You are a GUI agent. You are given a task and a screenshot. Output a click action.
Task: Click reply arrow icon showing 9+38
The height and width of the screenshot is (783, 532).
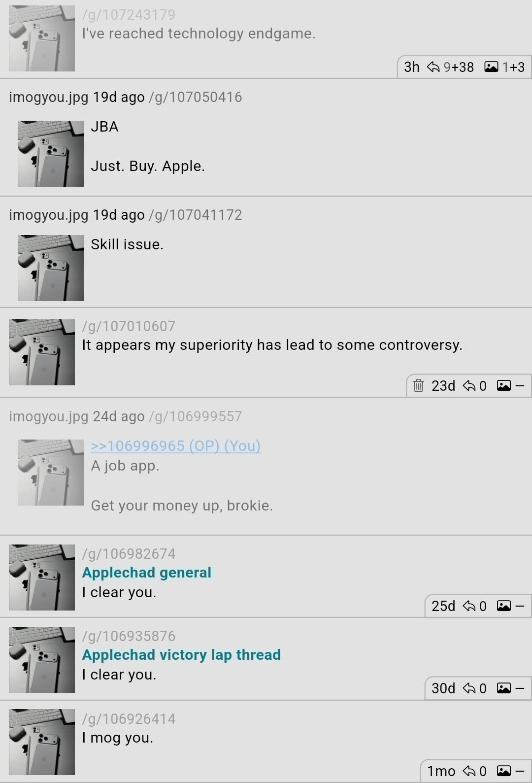pos(433,67)
